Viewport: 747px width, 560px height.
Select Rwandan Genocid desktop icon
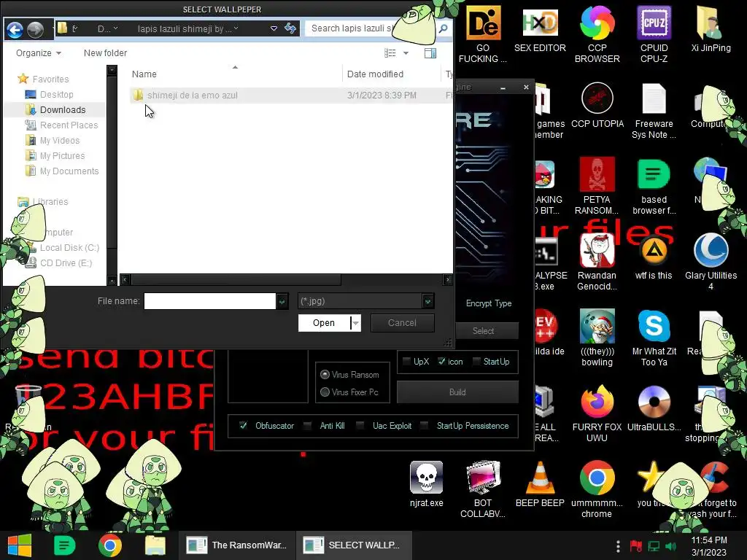(x=597, y=262)
